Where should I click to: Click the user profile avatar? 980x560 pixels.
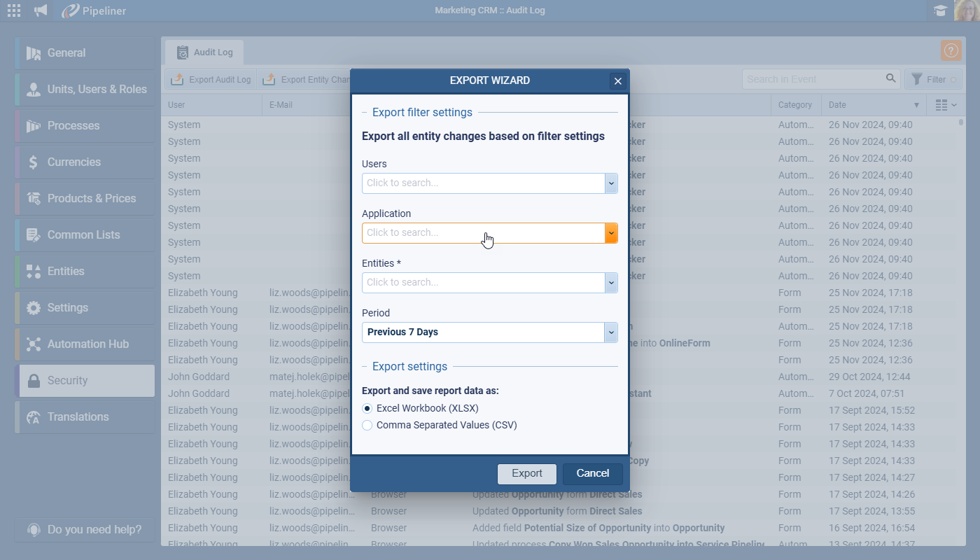(967, 10)
